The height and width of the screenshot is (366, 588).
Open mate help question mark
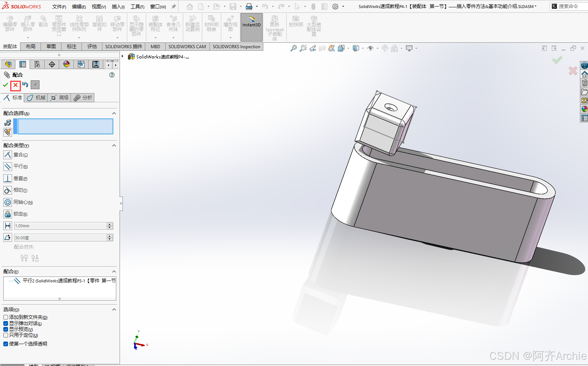pos(112,75)
